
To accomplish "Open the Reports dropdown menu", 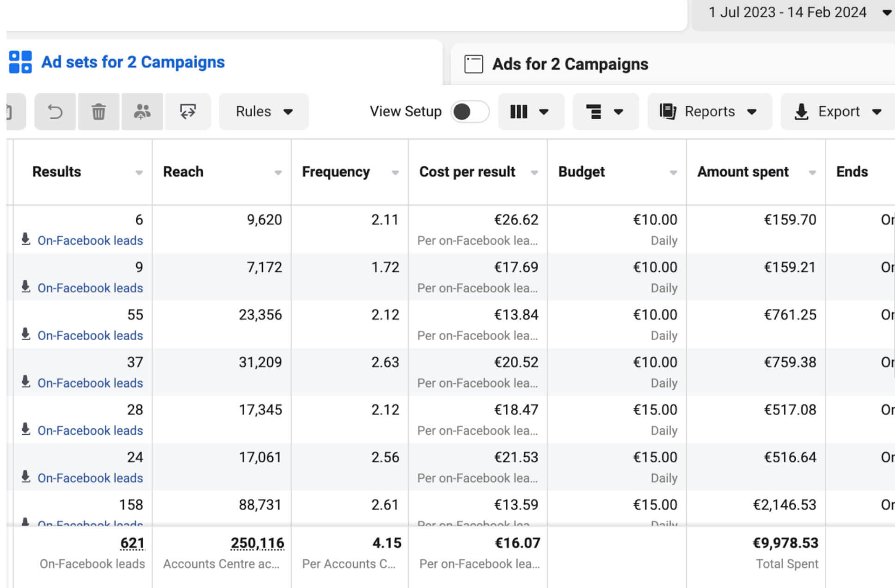I will 710,111.
